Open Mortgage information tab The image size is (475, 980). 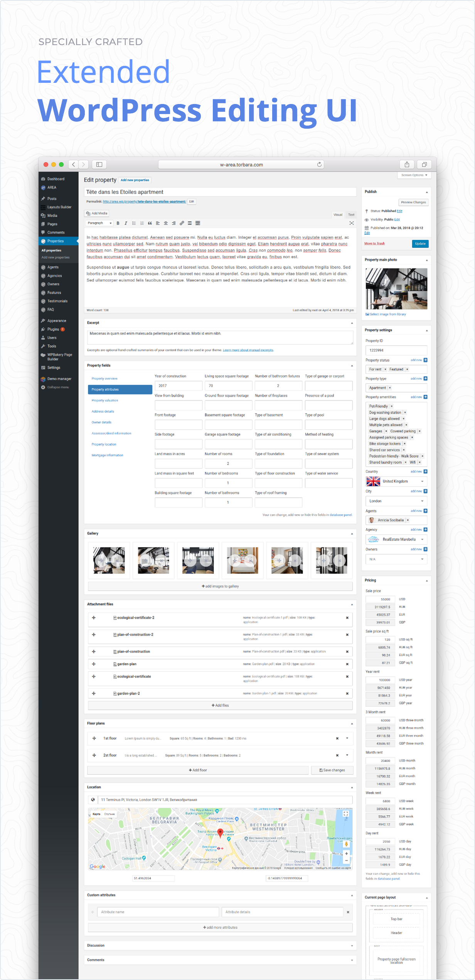coord(108,455)
